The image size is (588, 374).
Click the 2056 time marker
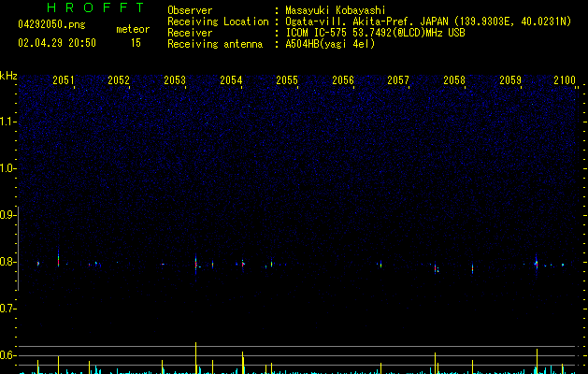click(343, 79)
